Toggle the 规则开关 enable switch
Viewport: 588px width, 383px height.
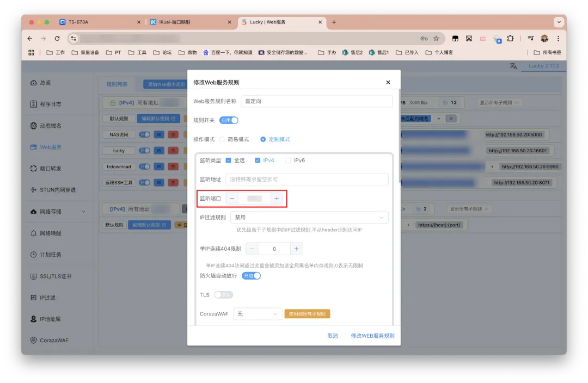(x=229, y=120)
